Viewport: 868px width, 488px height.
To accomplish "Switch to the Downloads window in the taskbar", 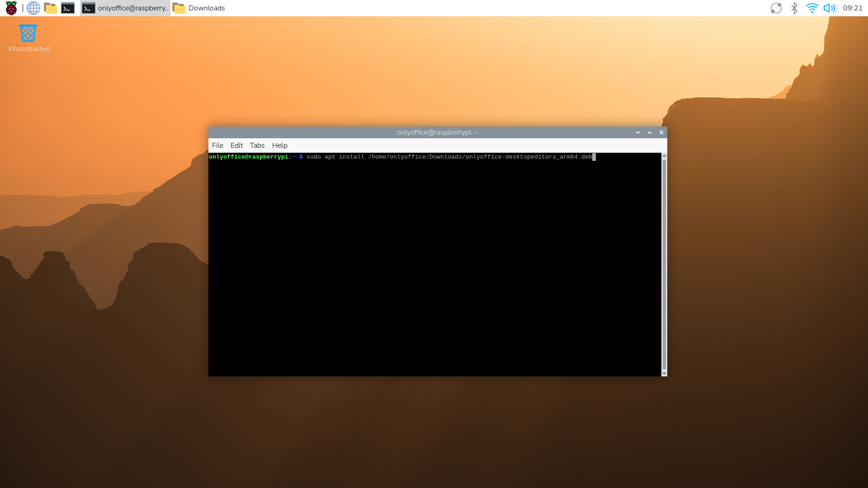I will coord(199,8).
